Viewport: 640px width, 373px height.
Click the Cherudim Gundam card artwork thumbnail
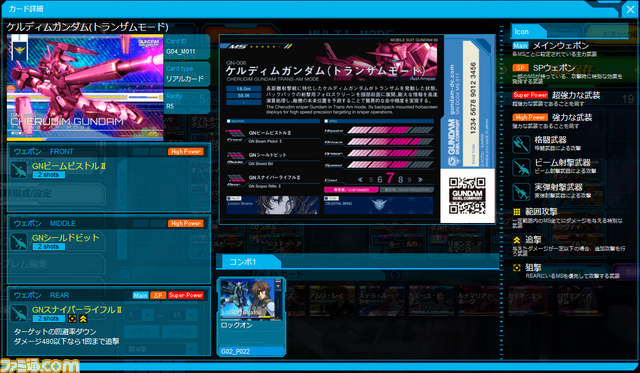pos(85,87)
